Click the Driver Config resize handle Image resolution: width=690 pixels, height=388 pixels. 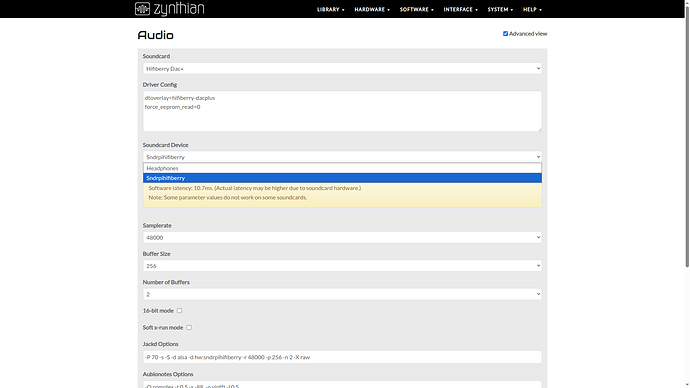pyautogui.click(x=539, y=129)
